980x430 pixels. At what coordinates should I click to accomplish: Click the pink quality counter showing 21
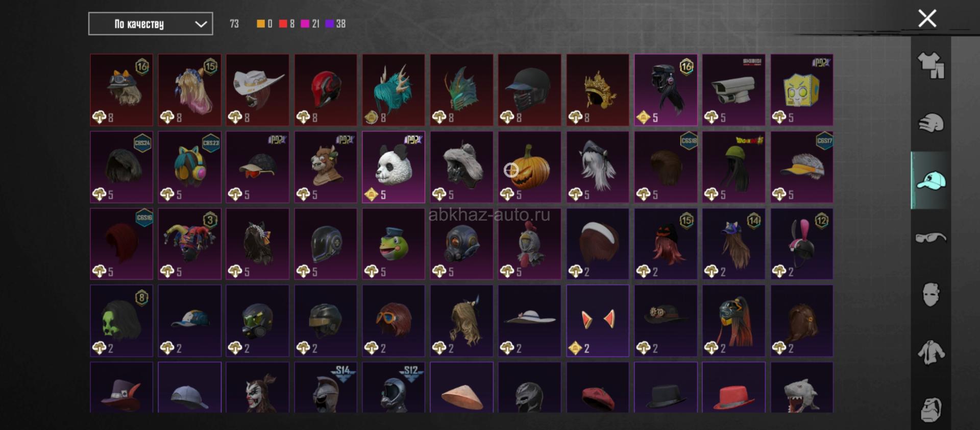tap(310, 23)
